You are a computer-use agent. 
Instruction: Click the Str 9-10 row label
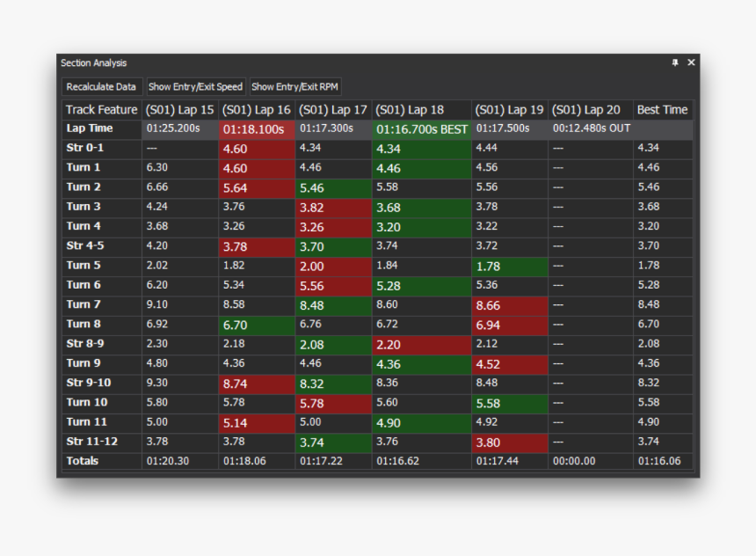(88, 383)
